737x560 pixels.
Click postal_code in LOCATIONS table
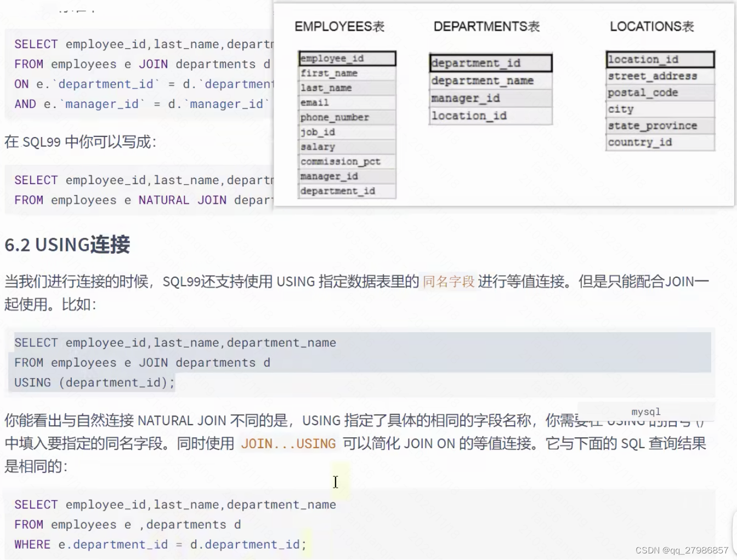click(x=660, y=93)
